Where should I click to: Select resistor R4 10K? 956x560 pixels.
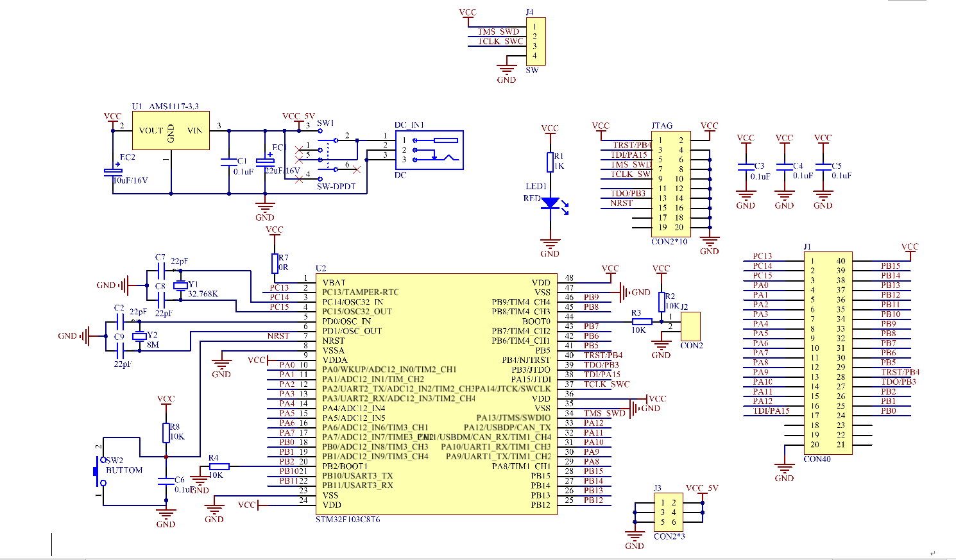point(219,466)
